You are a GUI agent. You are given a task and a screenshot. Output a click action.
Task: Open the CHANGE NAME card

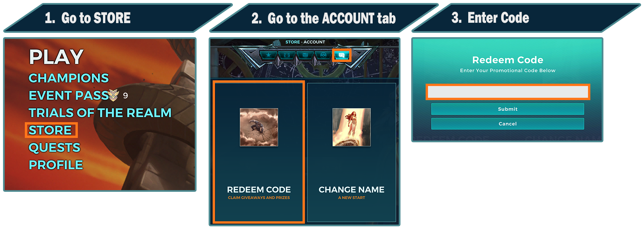point(352,152)
